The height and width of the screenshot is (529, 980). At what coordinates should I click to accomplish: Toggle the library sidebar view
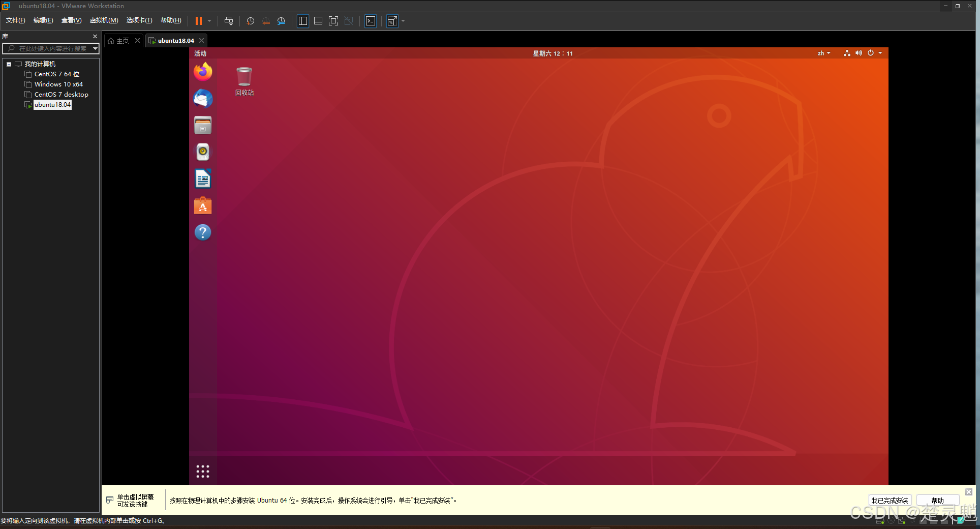(303, 21)
